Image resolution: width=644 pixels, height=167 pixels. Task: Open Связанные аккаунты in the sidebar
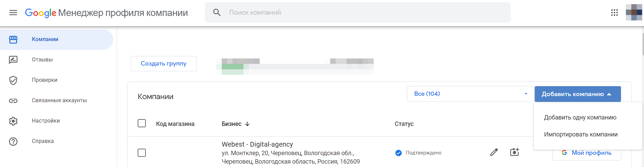(59, 100)
